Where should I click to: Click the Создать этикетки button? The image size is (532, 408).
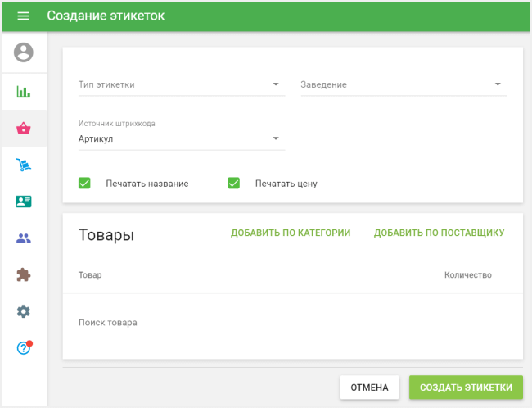466,388
